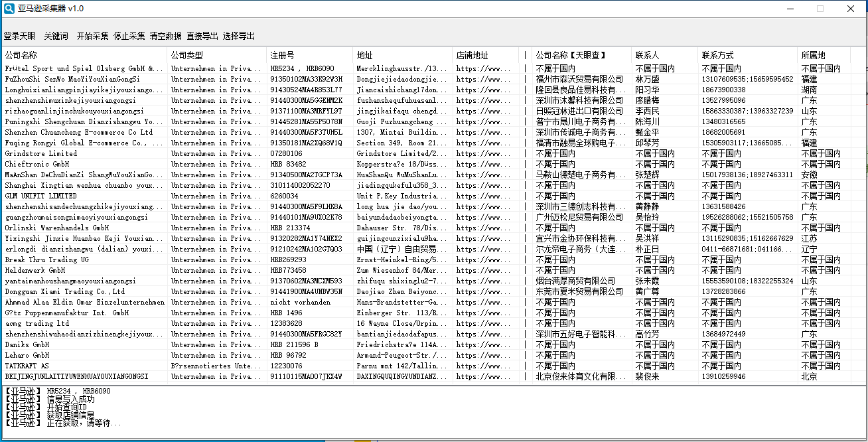Click the 注册号 column header

click(x=310, y=55)
